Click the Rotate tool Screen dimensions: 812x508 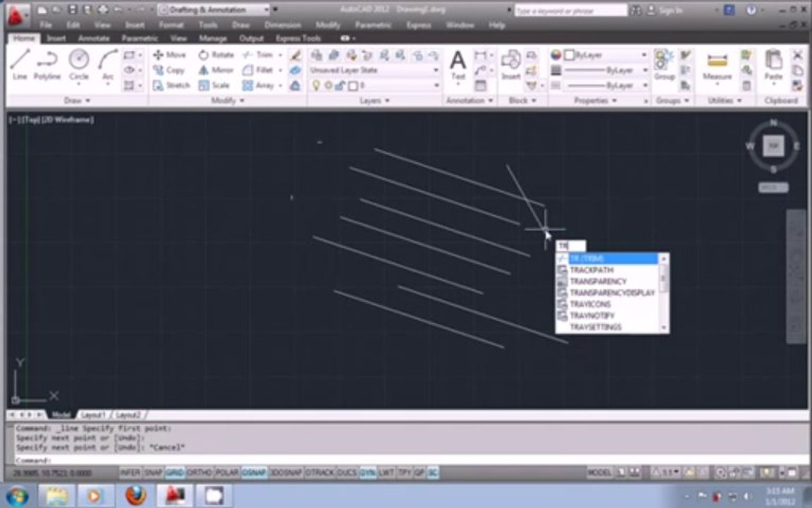[216, 54]
